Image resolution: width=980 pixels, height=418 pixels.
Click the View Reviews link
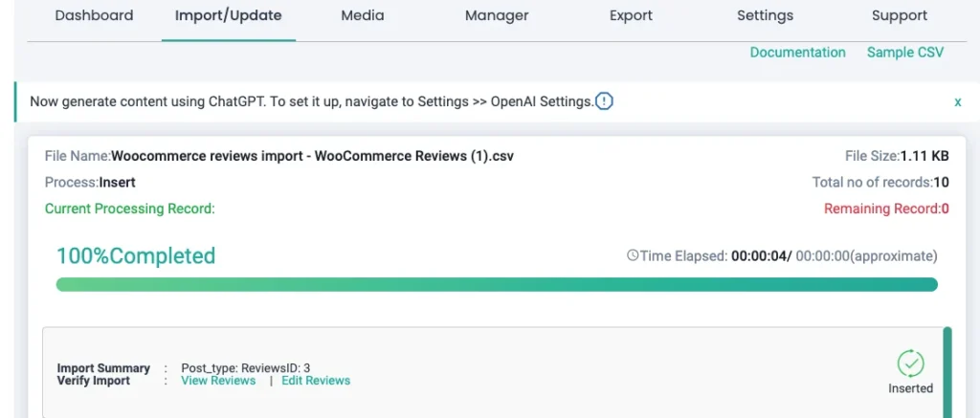tap(218, 381)
